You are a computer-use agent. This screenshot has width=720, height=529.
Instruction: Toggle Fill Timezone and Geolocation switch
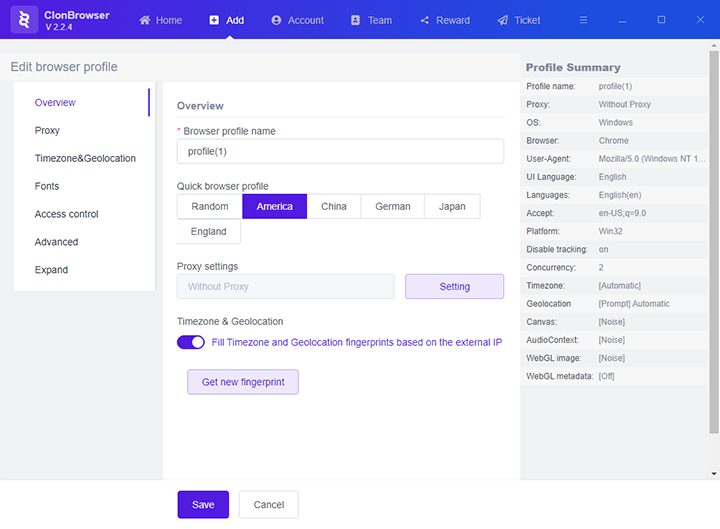pyautogui.click(x=191, y=342)
